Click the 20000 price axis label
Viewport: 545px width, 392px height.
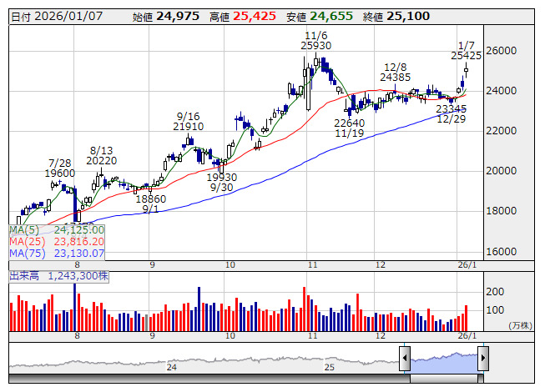502,171
